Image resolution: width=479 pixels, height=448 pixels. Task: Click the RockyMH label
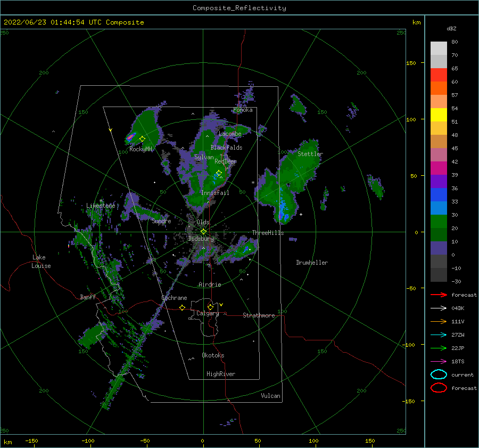coord(141,149)
